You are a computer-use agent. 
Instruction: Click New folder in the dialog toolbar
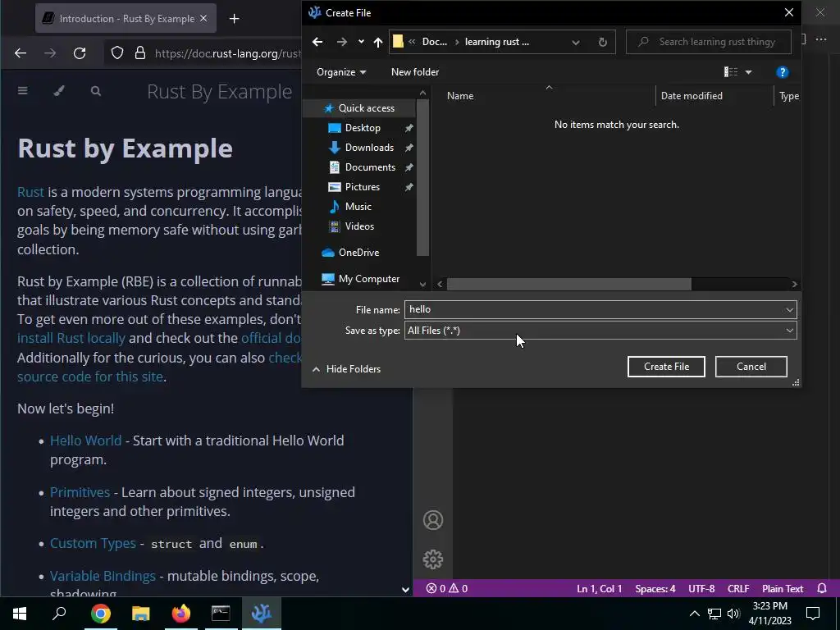[414, 72]
